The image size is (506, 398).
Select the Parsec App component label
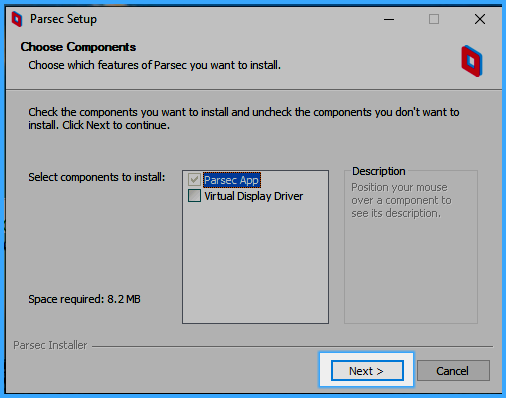(232, 180)
